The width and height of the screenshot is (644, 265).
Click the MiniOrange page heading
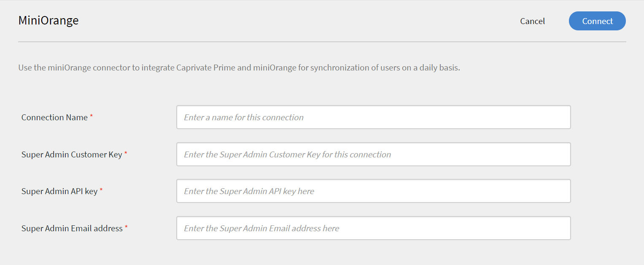pos(49,20)
